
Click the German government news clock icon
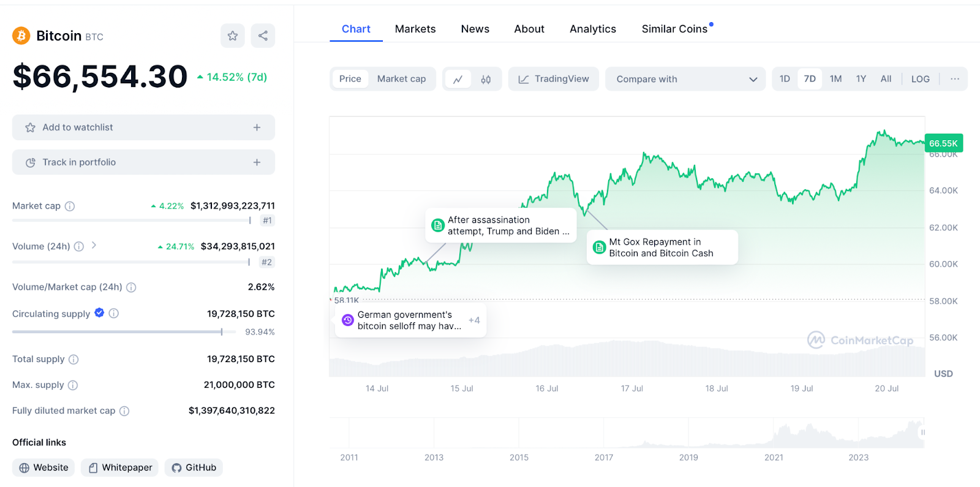(348, 320)
